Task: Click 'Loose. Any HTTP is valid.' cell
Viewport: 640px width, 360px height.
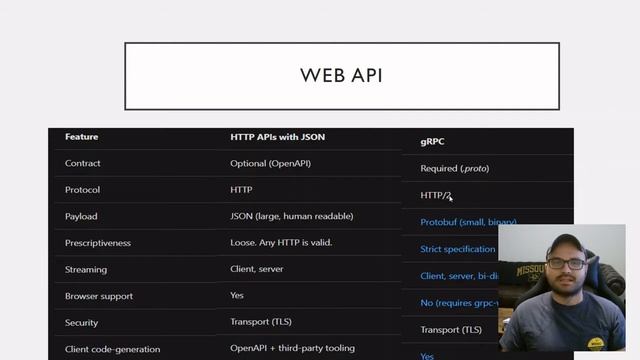Action: point(281,242)
